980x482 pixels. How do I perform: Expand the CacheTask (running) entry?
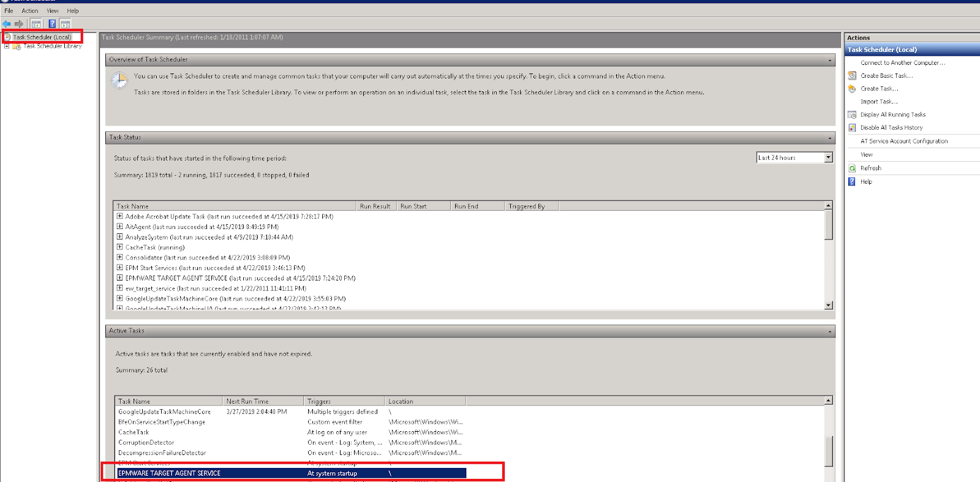[x=120, y=247]
